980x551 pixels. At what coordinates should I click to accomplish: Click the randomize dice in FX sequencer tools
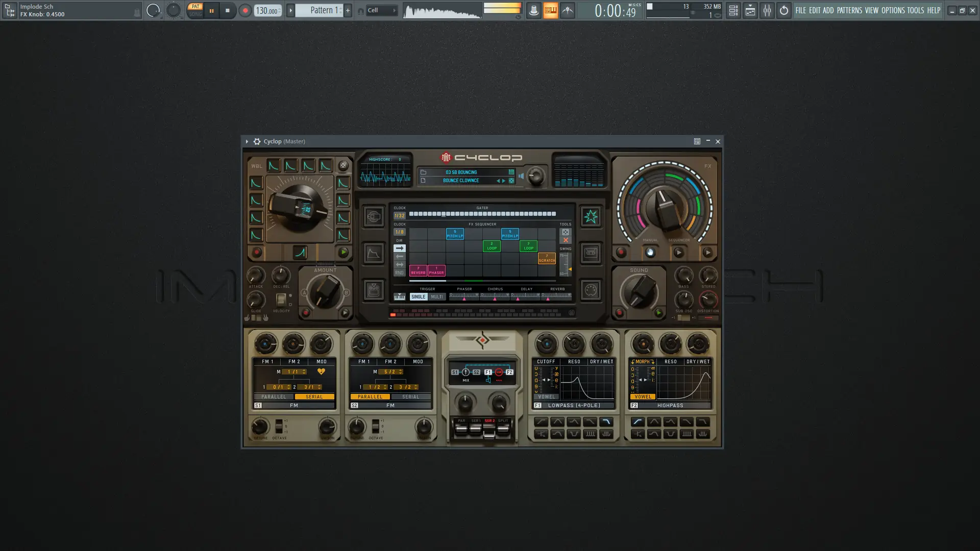pos(566,232)
